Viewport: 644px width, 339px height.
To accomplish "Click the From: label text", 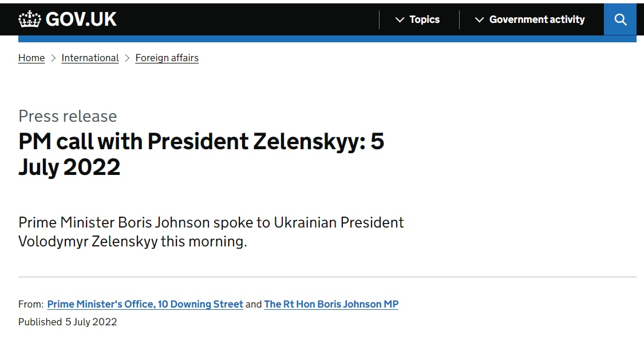I will [31, 304].
